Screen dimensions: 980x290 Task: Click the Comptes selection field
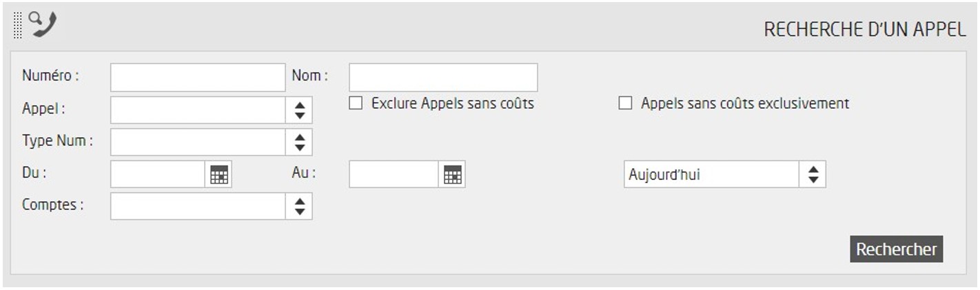click(198, 206)
